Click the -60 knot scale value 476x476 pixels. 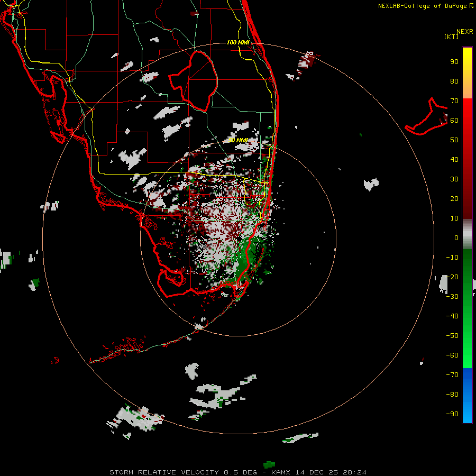coord(452,355)
